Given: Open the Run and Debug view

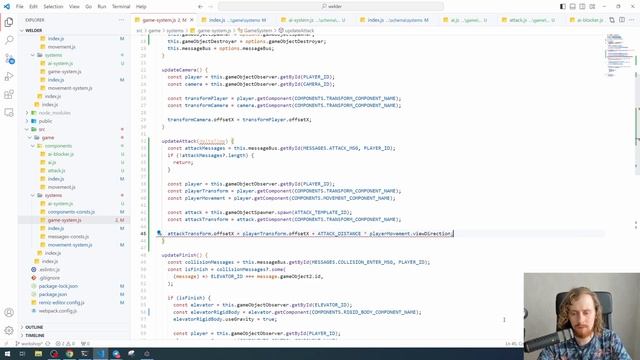Looking at the screenshot, I should coord(9,76).
